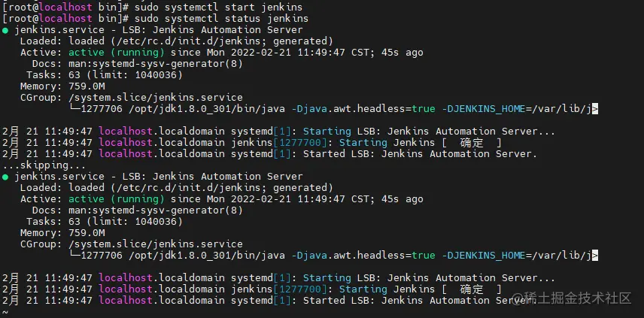Click the '[ 确定 ]' status above '...skipping...'

click(472, 143)
